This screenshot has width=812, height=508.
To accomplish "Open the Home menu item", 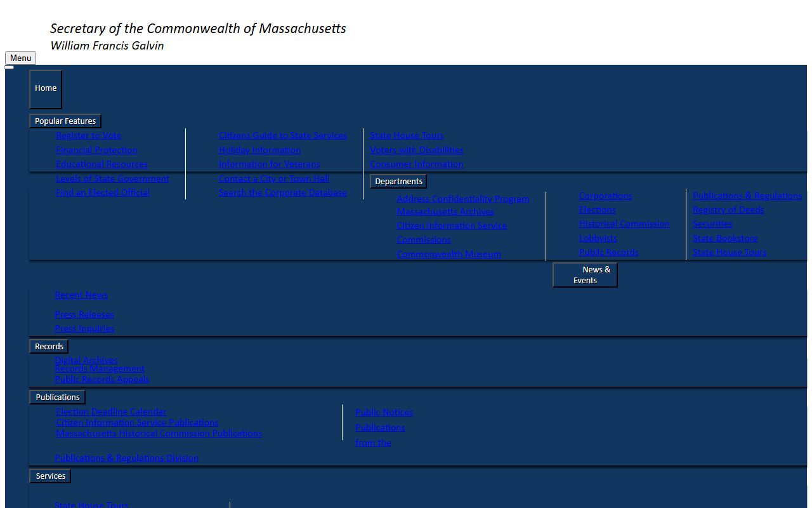I will (46, 89).
